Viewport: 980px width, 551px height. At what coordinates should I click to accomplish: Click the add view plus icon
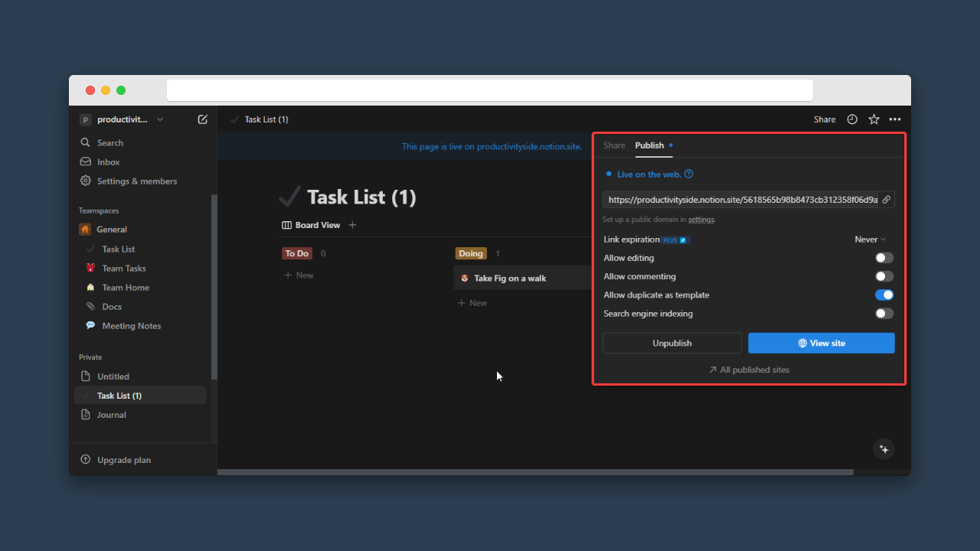352,225
